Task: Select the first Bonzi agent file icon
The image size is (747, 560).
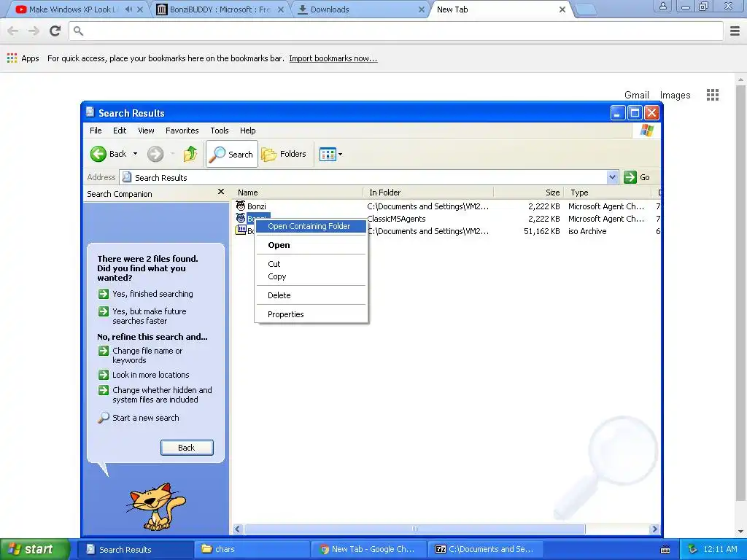Action: [241, 206]
